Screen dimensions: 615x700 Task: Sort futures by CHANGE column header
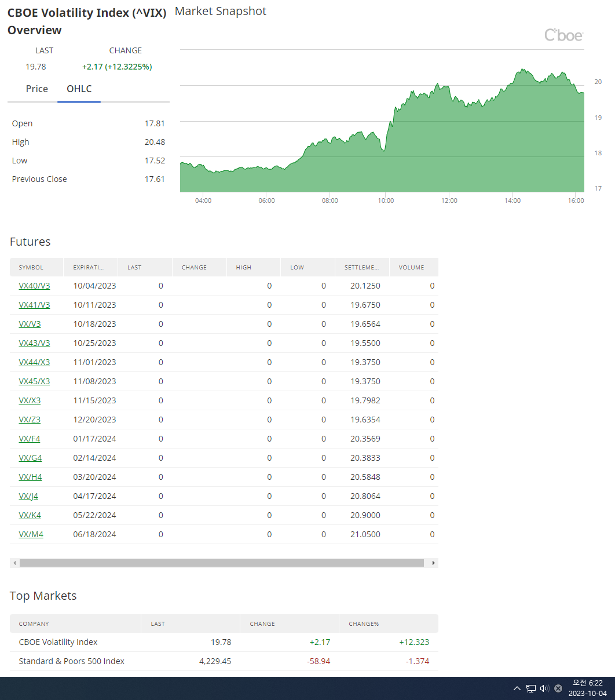[x=199, y=267]
